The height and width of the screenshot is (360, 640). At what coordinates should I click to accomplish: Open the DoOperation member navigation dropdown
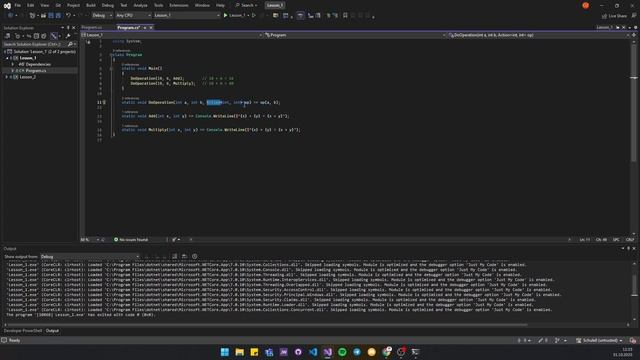[x=539, y=35]
